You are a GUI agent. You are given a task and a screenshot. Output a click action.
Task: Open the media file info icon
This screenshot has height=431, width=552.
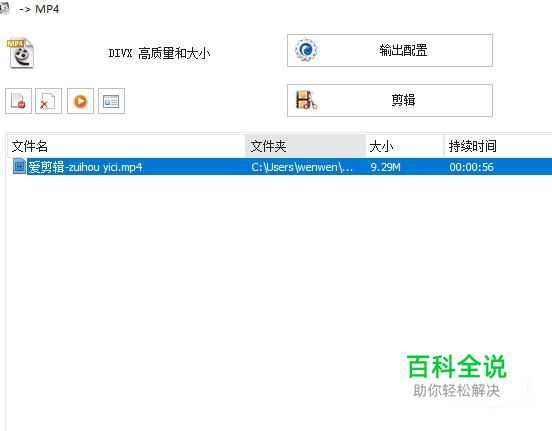pos(111,101)
